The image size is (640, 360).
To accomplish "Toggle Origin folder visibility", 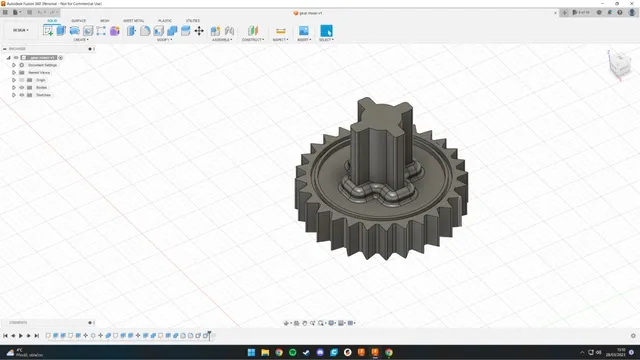I will 22,80.
